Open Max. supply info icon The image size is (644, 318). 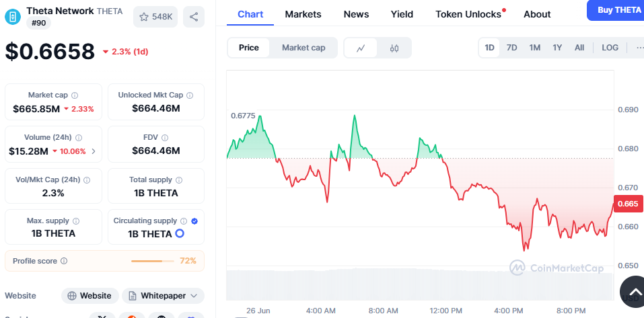point(77,221)
